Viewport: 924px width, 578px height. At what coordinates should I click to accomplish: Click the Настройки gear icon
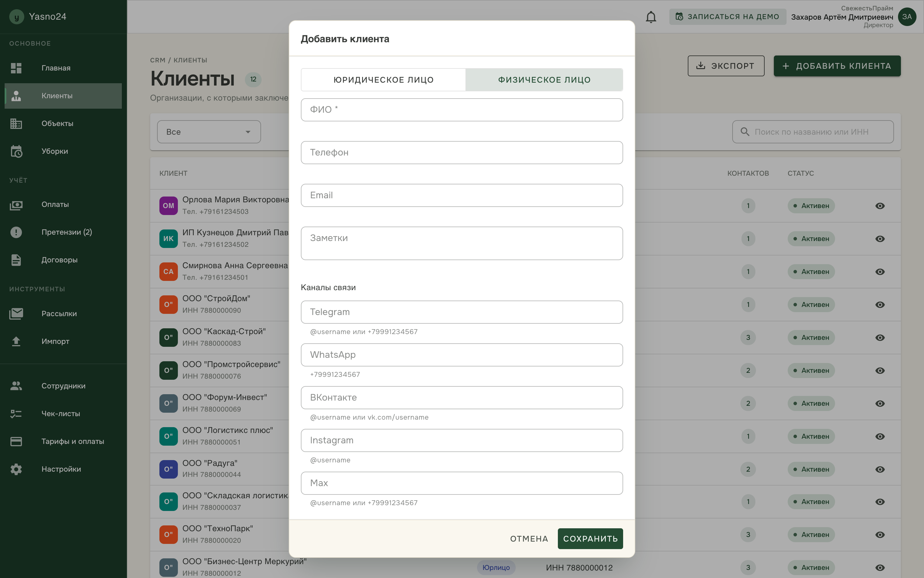(16, 469)
